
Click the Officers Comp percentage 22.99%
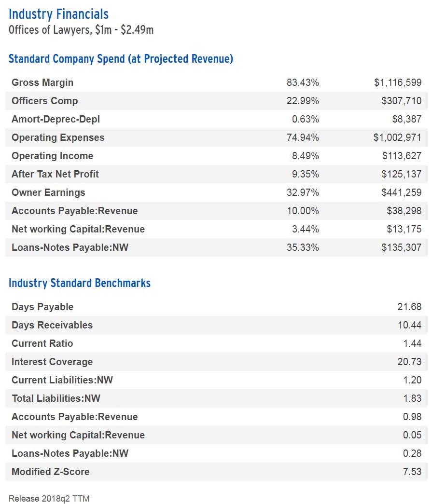click(303, 101)
